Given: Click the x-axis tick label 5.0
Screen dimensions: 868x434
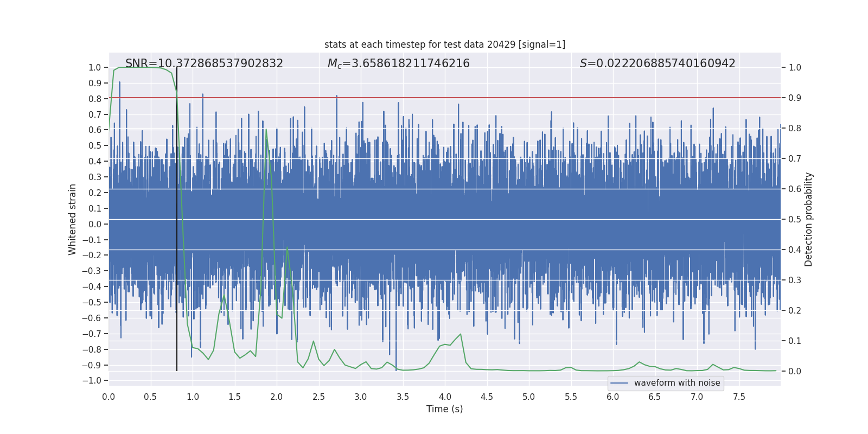Looking at the screenshot, I should coord(528,397).
